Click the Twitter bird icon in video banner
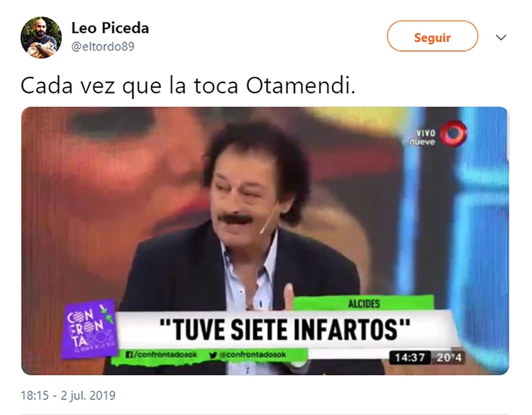 point(213,355)
